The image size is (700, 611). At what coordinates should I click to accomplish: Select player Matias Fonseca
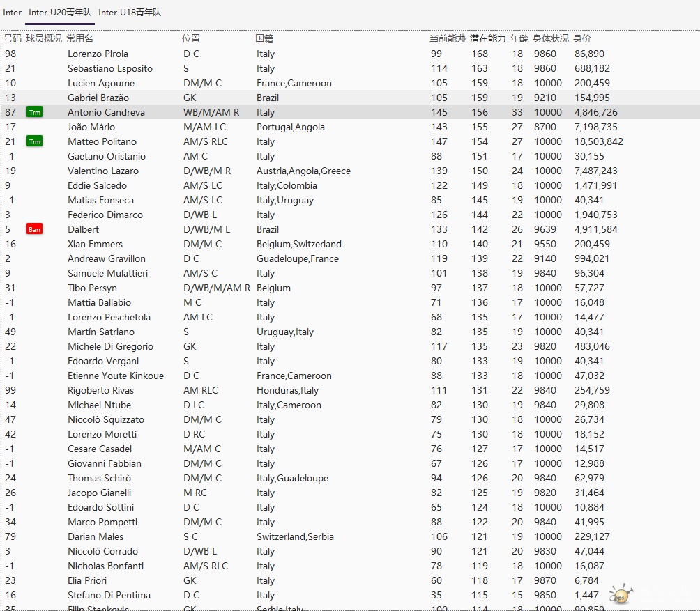[100, 200]
